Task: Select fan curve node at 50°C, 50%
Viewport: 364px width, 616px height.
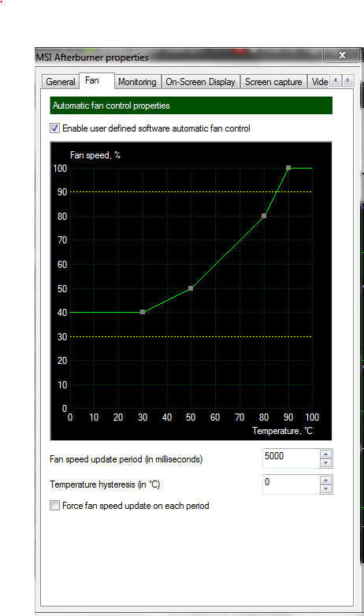Action: (x=191, y=288)
